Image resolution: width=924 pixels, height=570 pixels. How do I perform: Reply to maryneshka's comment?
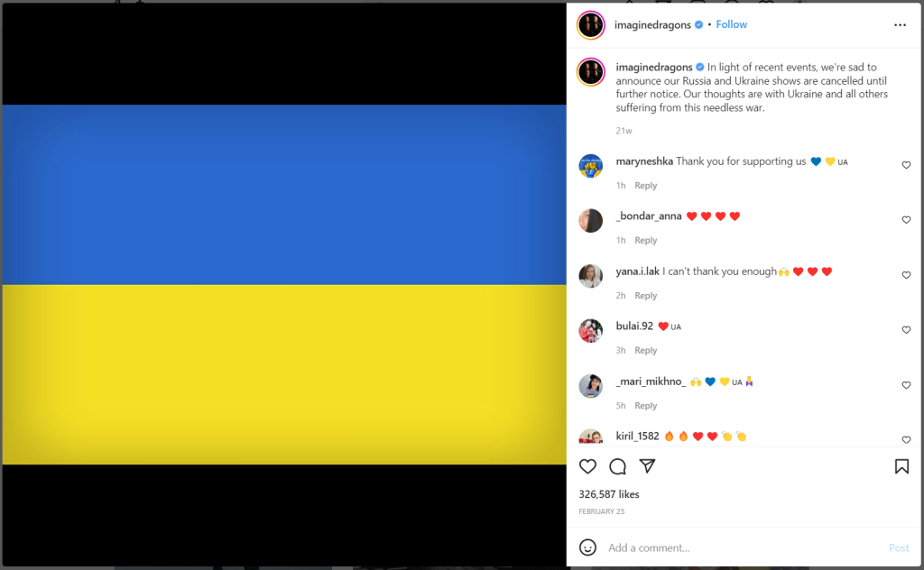645,186
